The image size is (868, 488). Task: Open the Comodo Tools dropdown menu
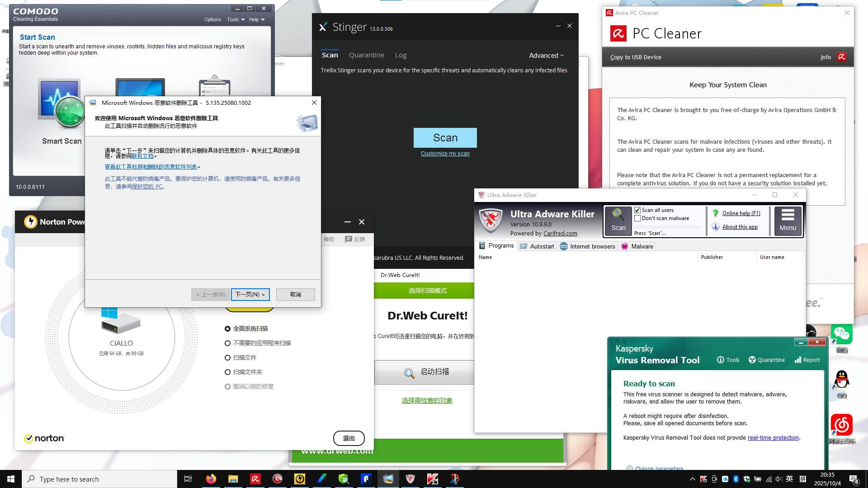[236, 19]
